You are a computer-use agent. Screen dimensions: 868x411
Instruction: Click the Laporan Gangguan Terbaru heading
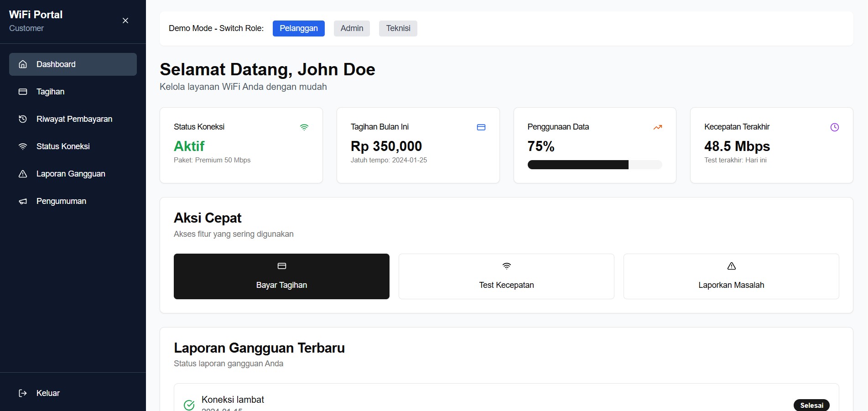(259, 348)
